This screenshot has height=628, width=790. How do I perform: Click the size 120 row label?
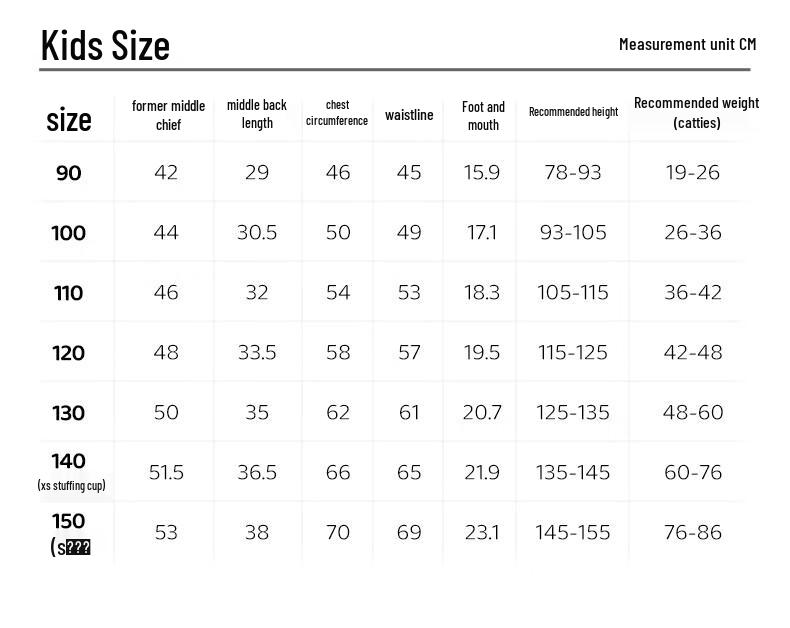click(69, 353)
